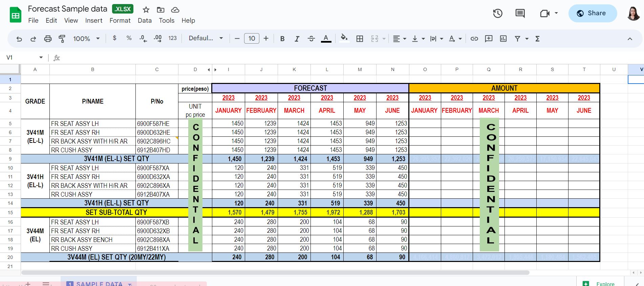This screenshot has width=644, height=286.
Task: Open the File menu
Action: click(x=33, y=20)
